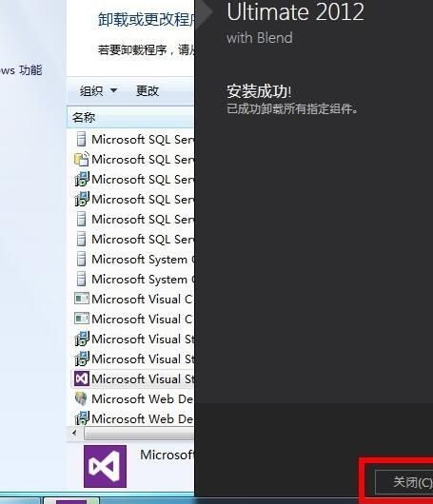Click the 更改 toolbar button
This screenshot has height=504, width=433.
tap(148, 91)
